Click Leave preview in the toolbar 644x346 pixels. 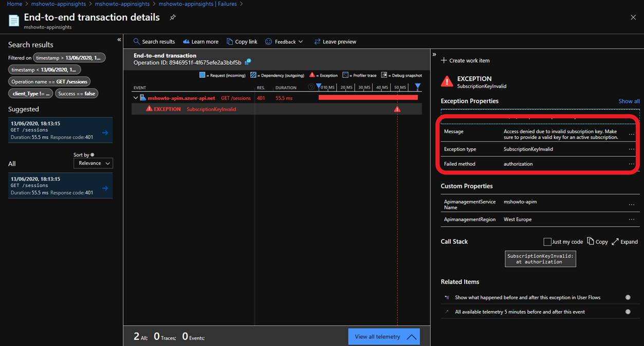tap(335, 42)
